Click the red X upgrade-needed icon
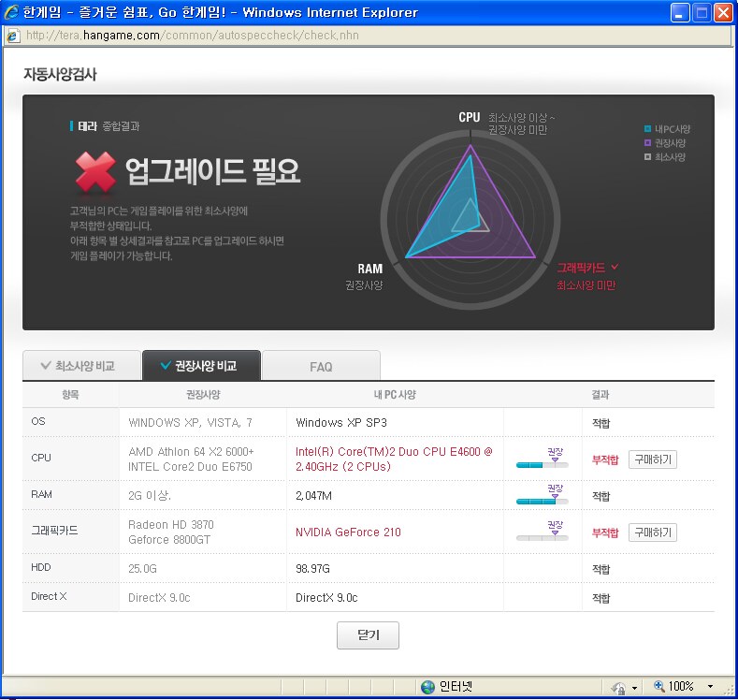Viewport: 738px width, 700px height. tap(94, 171)
